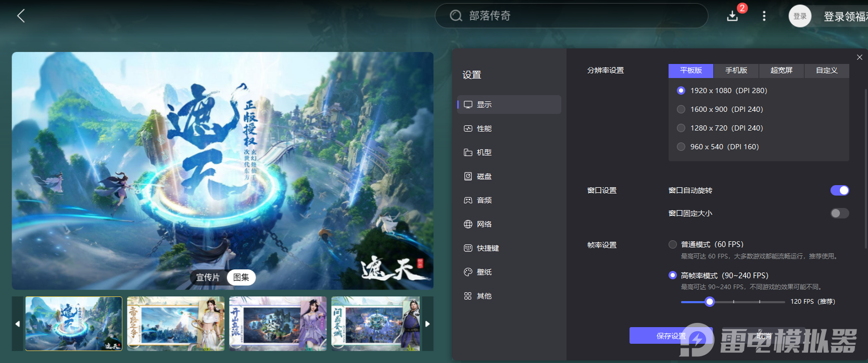Click the folder icon beside 机型

468,152
